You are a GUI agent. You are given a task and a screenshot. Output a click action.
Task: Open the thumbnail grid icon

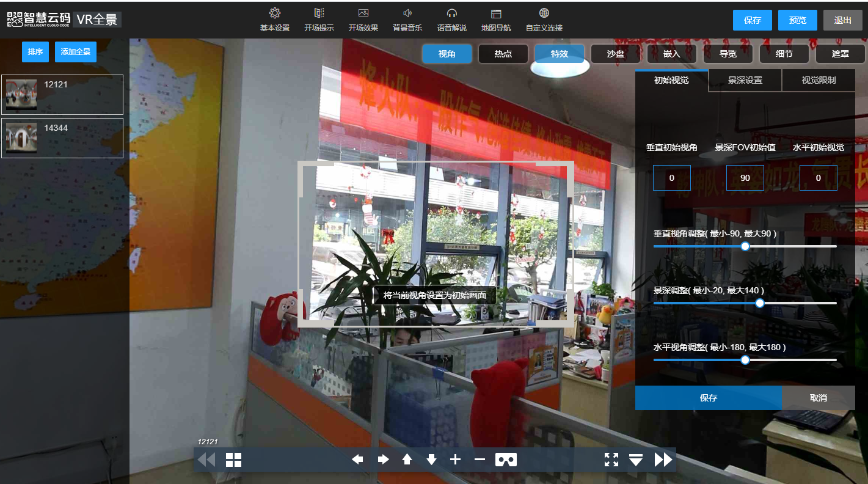click(x=233, y=460)
